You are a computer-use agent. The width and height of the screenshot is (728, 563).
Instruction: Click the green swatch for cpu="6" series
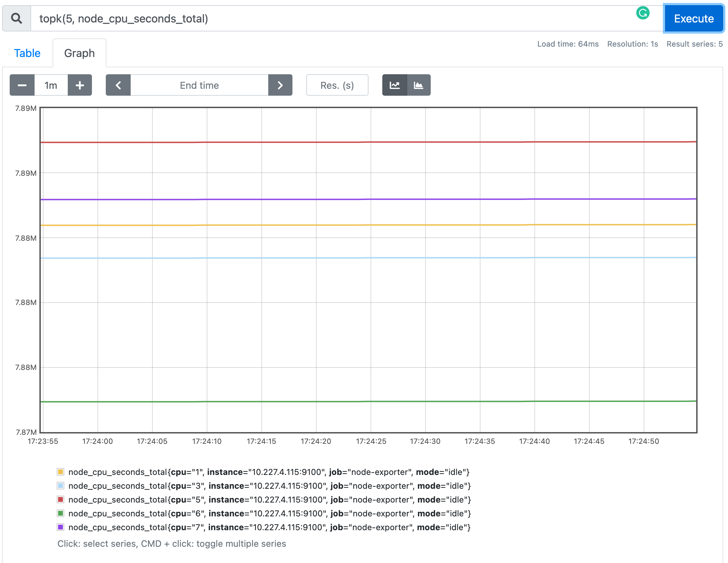(60, 513)
